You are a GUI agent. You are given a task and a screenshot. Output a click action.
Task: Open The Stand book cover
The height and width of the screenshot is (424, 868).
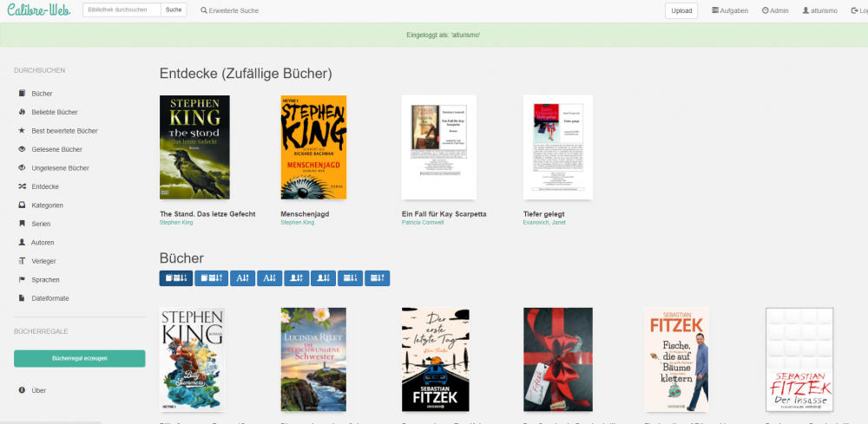coord(194,147)
